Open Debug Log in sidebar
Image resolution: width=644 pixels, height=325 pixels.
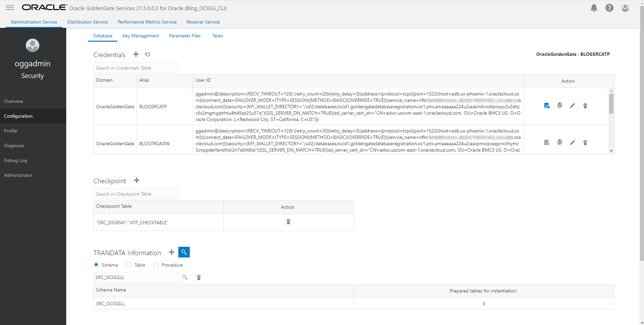[33, 160]
